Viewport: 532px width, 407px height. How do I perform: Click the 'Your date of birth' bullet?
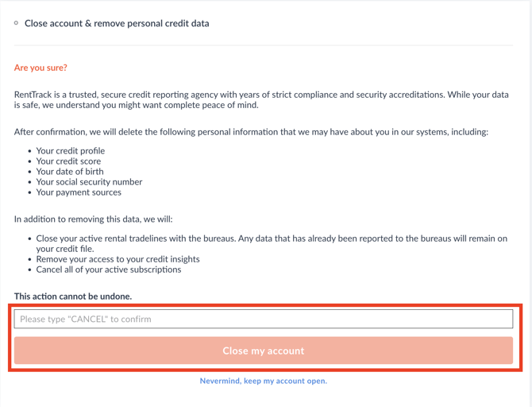tap(70, 172)
